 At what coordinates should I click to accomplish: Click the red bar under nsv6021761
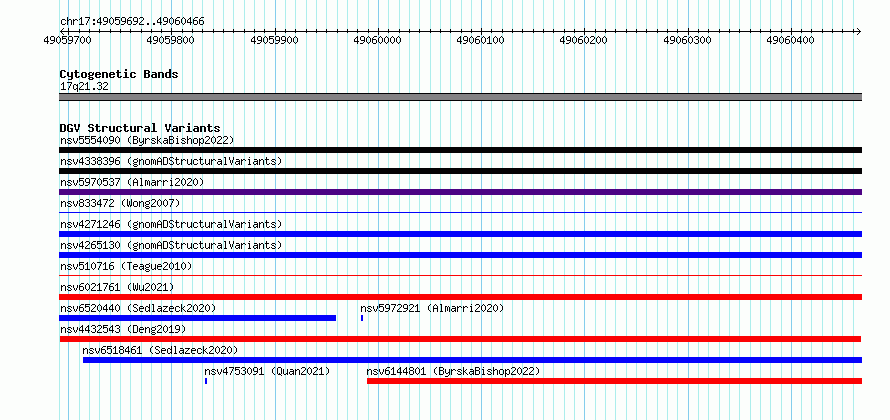(x=460, y=297)
